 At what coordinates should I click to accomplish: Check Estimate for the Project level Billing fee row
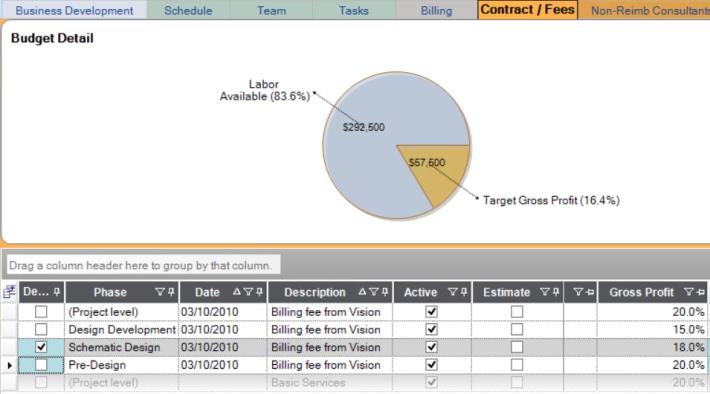[x=517, y=312]
